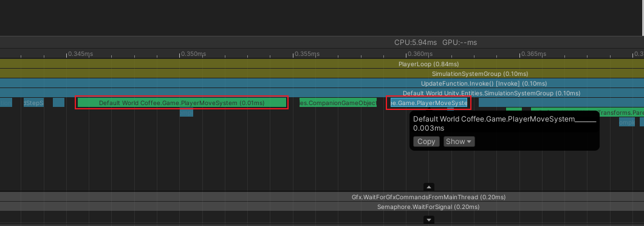Expand the thread with the down arrow
The image size is (644, 226).
tap(429, 220)
